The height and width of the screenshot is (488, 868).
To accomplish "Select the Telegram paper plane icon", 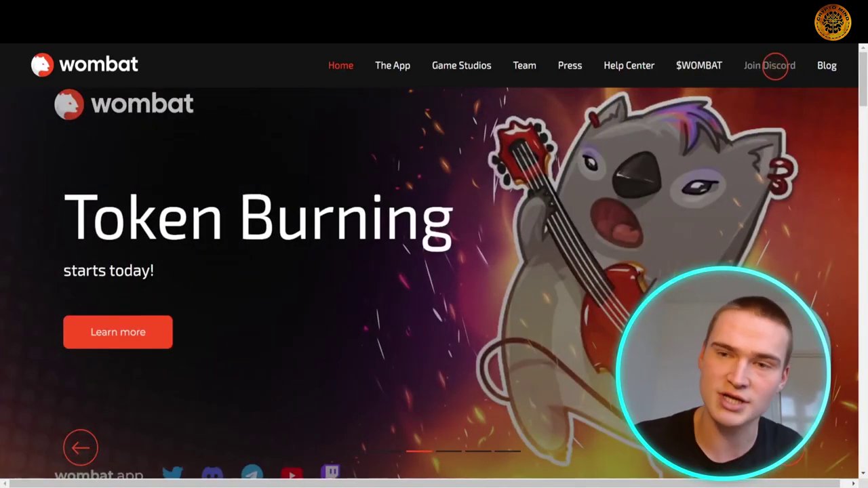I will pos(252,472).
